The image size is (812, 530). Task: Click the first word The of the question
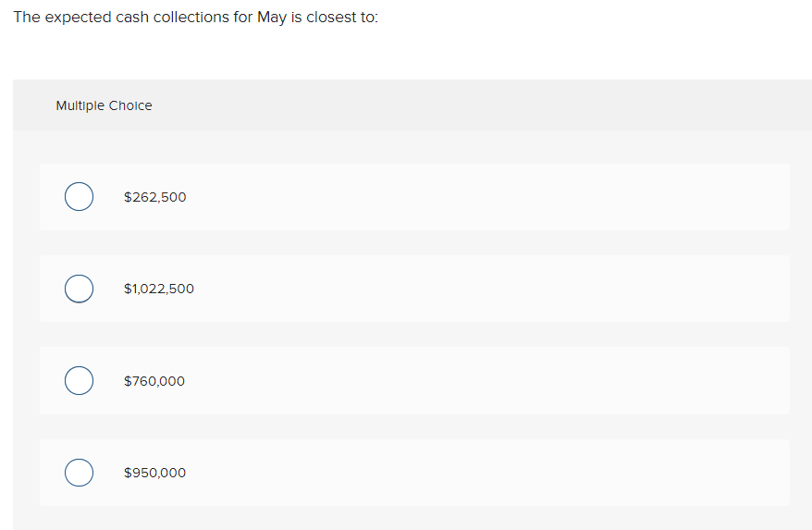[x=26, y=18]
